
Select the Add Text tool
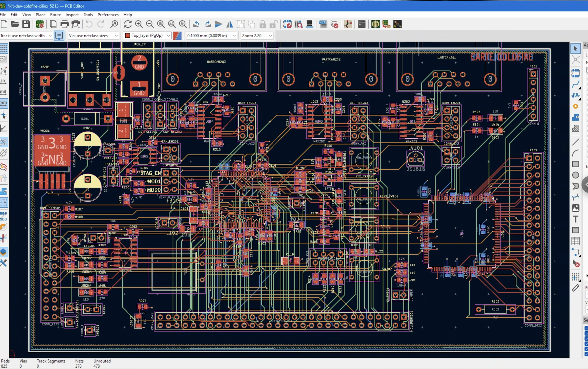[575, 219]
